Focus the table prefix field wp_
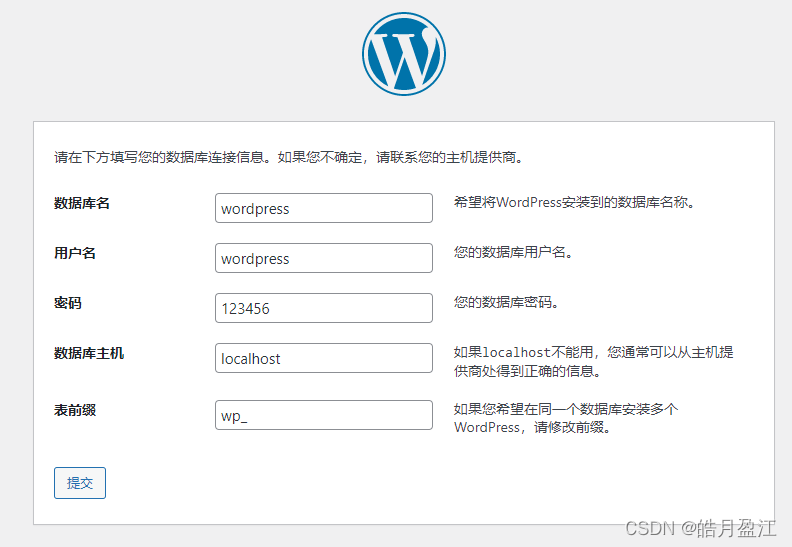The image size is (792, 547). [x=324, y=415]
